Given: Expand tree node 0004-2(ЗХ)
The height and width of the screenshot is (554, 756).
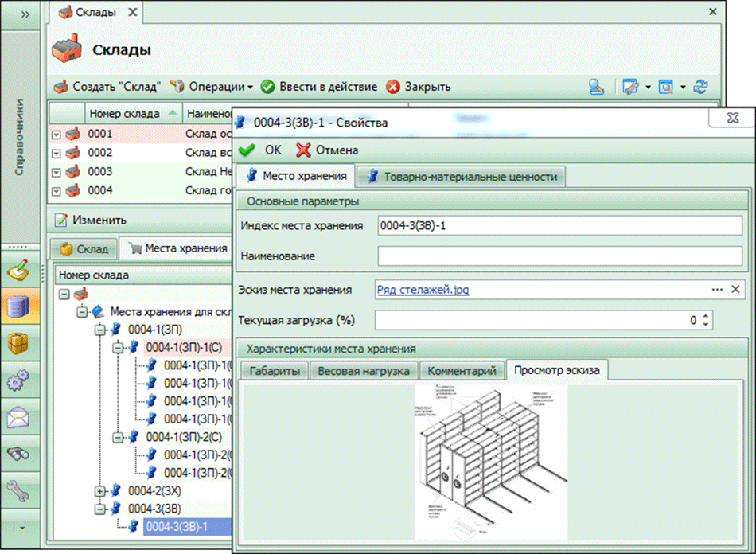Looking at the screenshot, I should (x=99, y=491).
